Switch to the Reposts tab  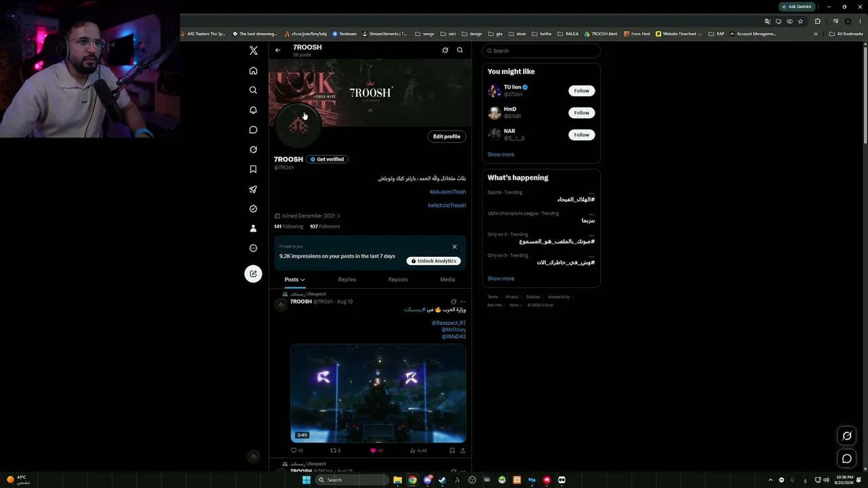click(398, 279)
